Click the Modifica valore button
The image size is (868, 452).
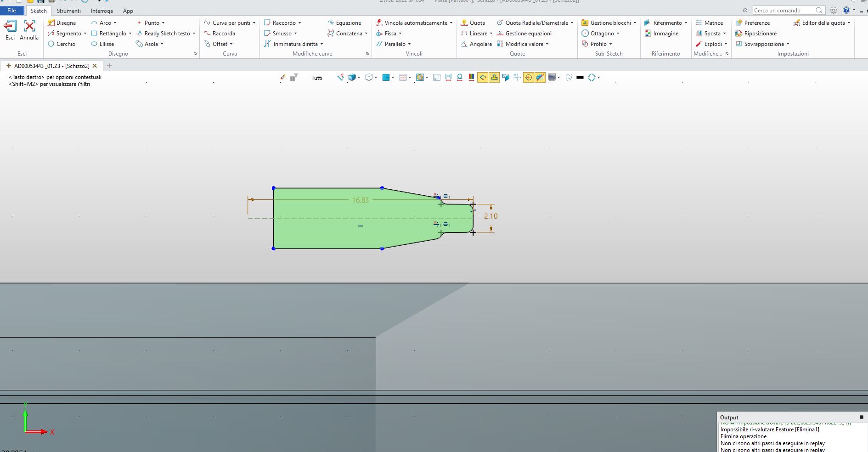pyautogui.click(x=520, y=44)
